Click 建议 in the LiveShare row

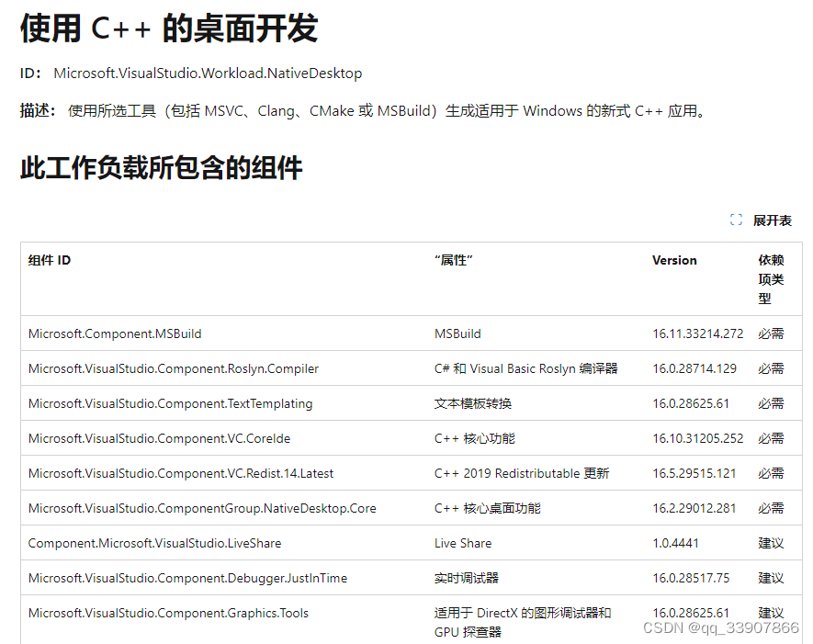[x=771, y=544]
